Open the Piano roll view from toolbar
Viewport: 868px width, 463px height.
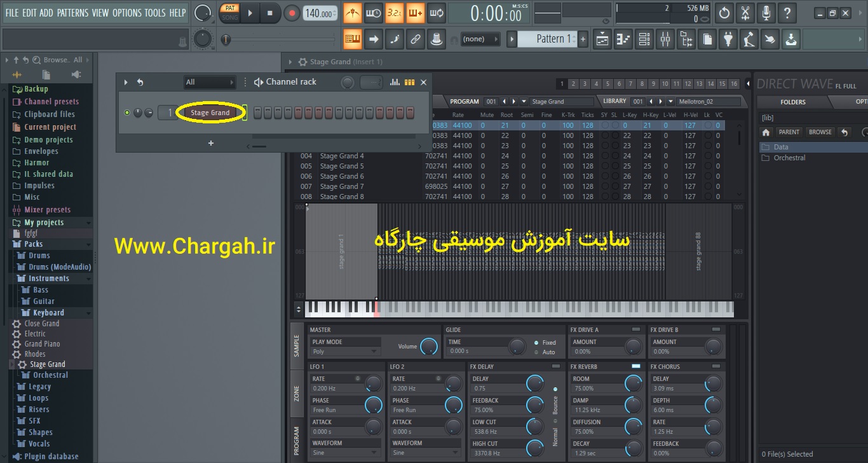[x=623, y=39]
